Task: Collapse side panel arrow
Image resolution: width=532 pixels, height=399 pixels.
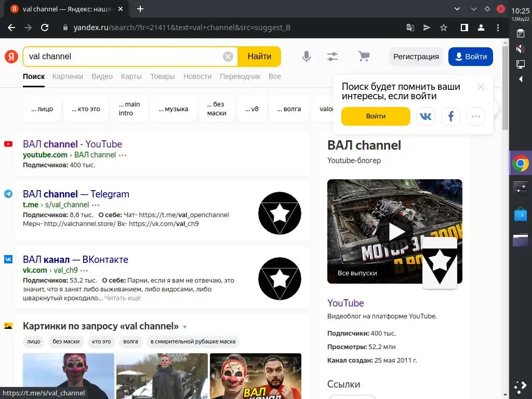Action: pos(521,79)
